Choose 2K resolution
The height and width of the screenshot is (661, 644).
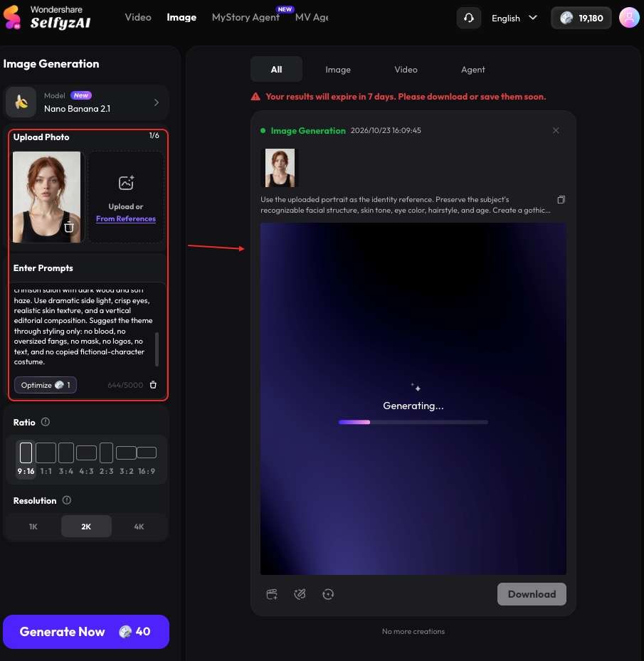pos(86,527)
